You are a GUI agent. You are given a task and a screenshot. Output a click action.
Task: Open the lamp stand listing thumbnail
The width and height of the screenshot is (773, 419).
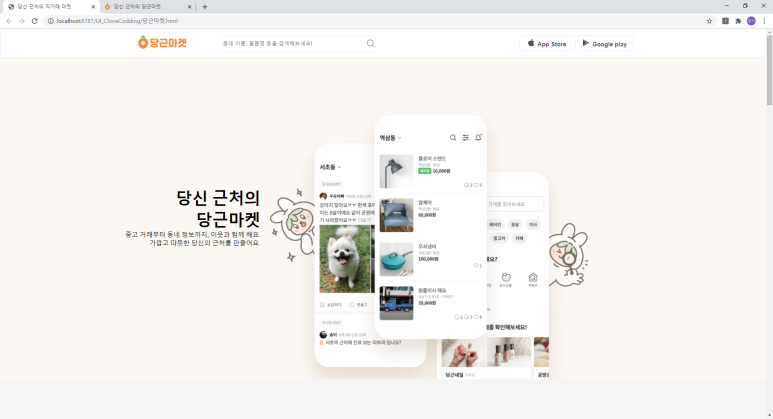coord(396,171)
